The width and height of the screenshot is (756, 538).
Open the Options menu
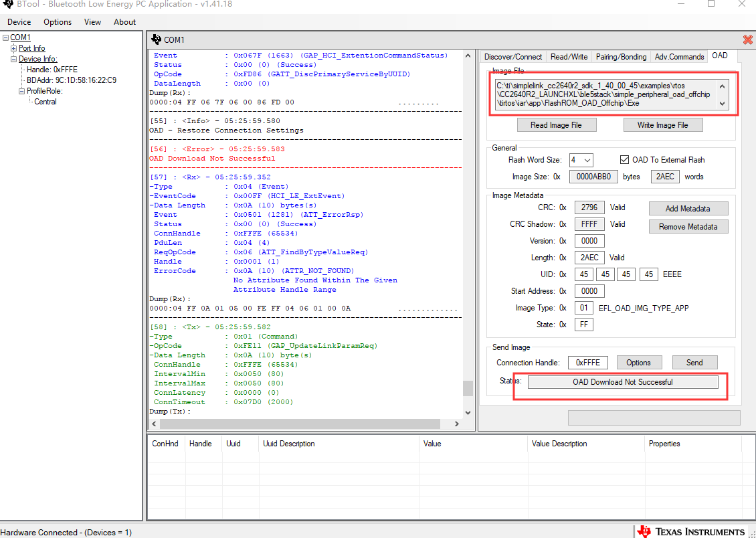(x=58, y=22)
